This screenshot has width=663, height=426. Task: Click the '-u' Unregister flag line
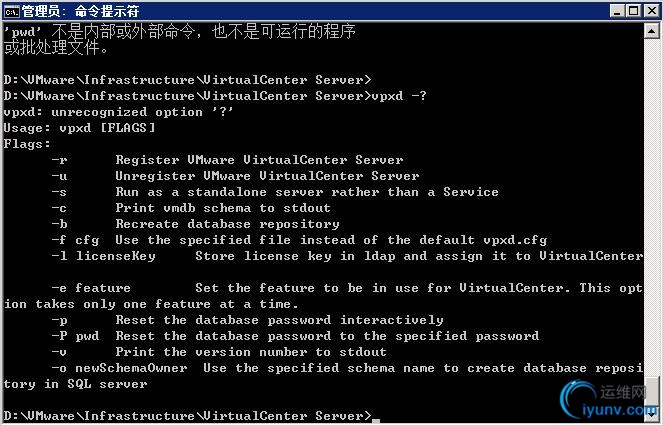pyautogui.click(x=236, y=176)
